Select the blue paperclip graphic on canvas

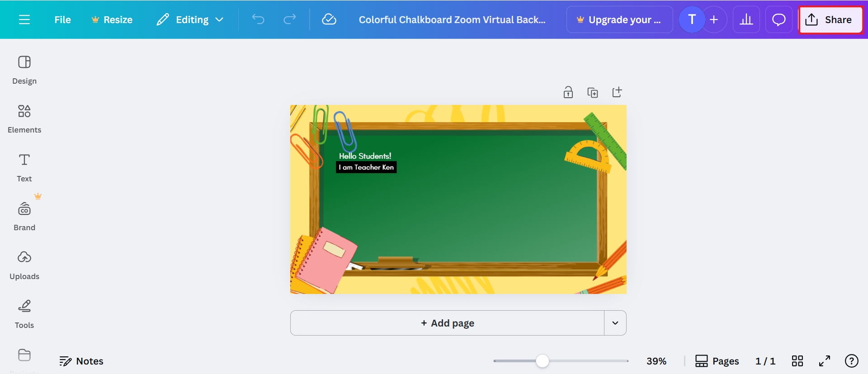345,132
